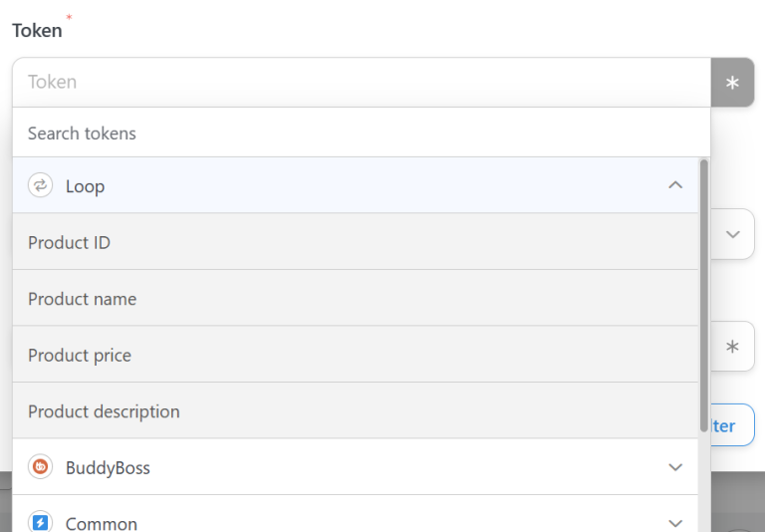Image resolution: width=765 pixels, height=532 pixels.
Task: Click the Loop category icon
Action: click(40, 185)
